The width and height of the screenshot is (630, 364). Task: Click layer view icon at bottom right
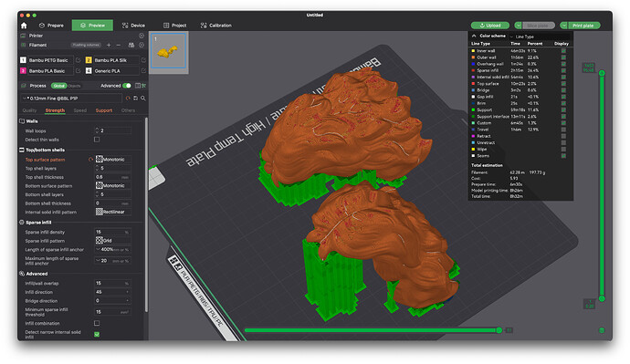[x=602, y=330]
